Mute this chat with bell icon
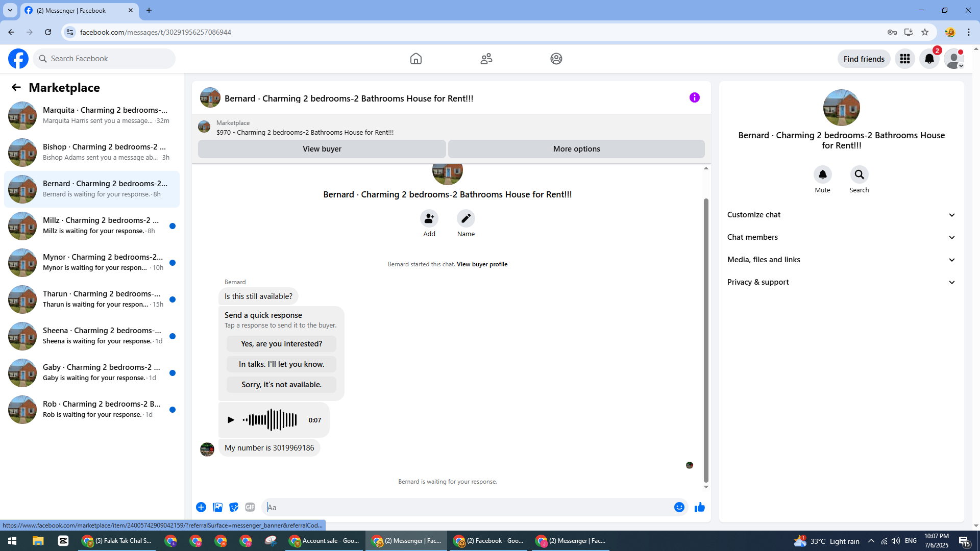 (822, 175)
